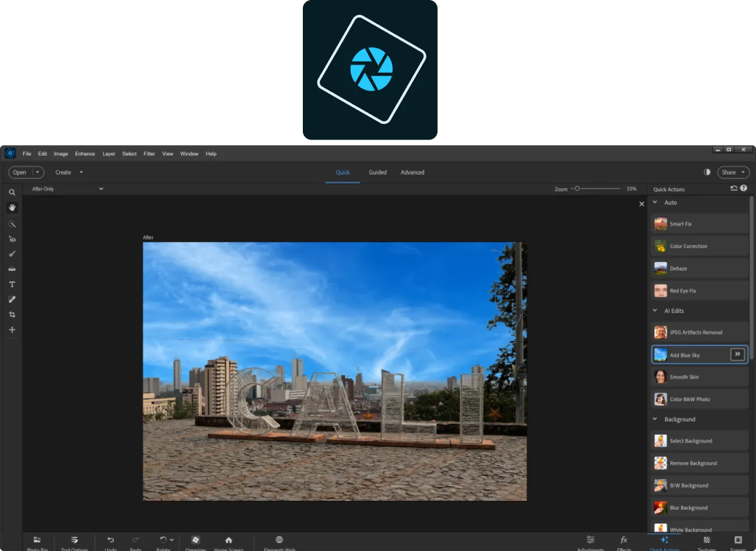
Task: Apply Red Eye Fix quick action
Action: coord(699,291)
